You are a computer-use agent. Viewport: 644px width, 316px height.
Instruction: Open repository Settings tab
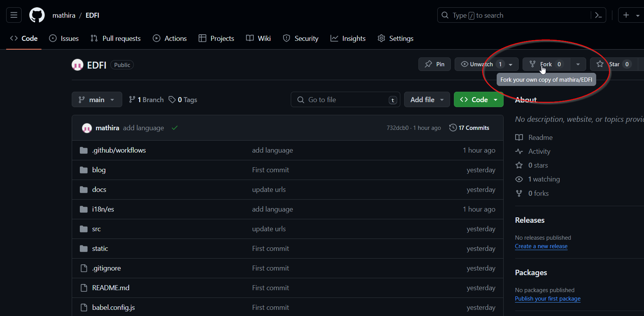[396, 39]
